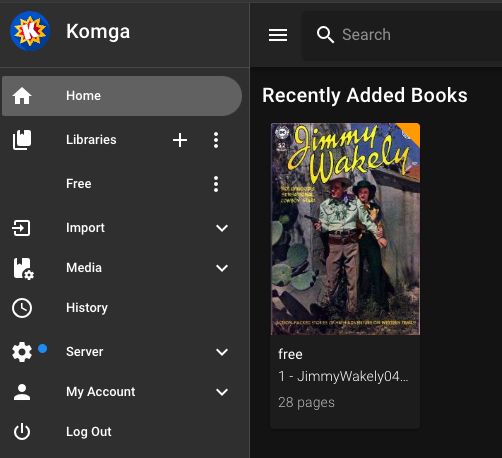Click the My Account label

click(101, 392)
